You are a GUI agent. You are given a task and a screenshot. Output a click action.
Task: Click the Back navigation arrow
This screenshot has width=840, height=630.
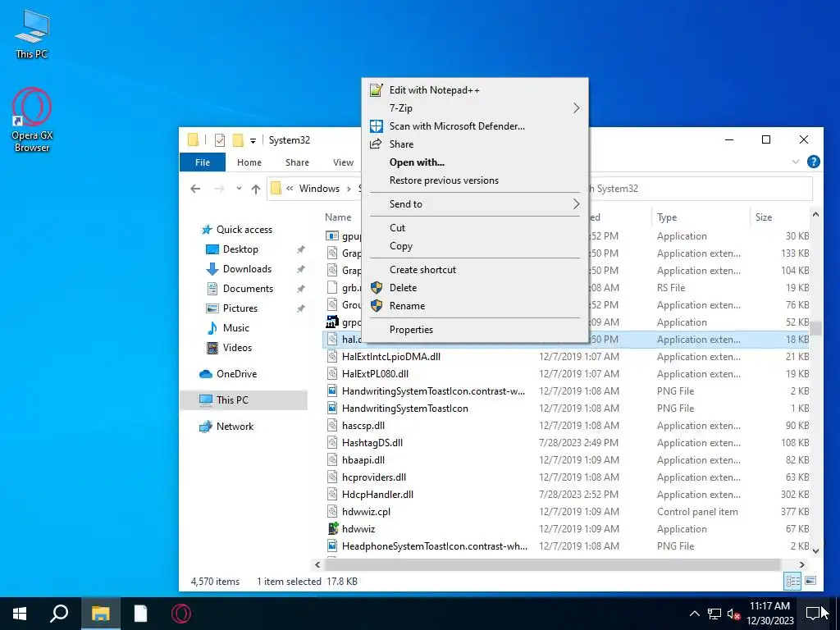coord(195,189)
